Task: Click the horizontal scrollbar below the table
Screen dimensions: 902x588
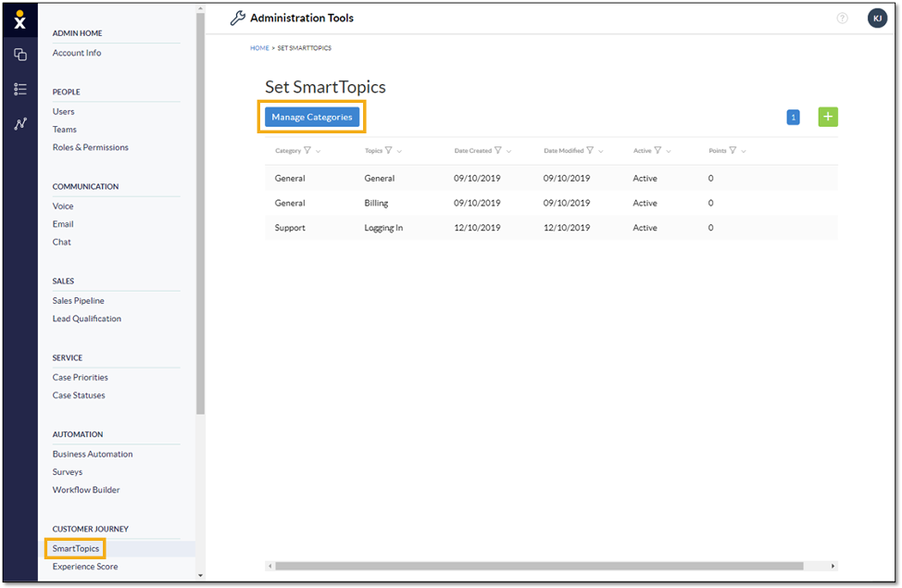Action: (x=539, y=566)
